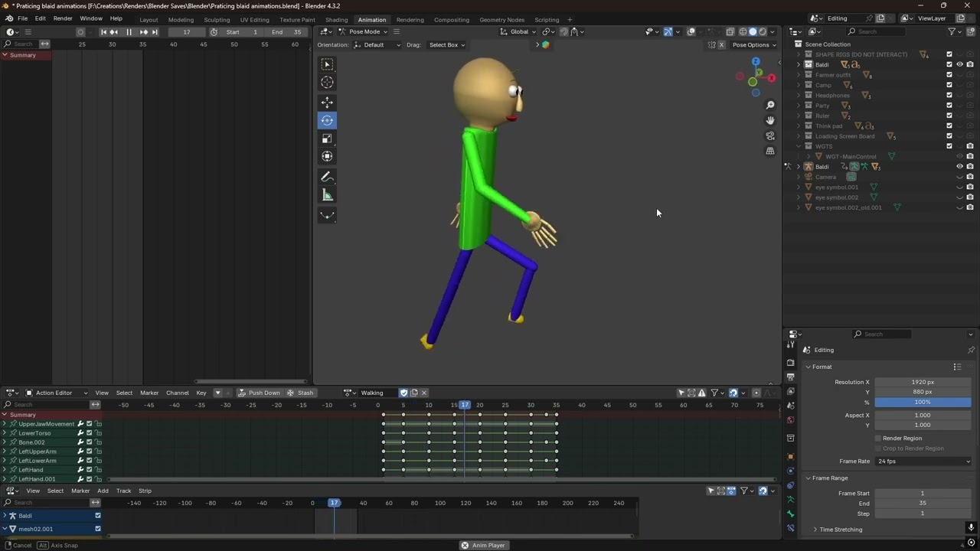980x551 pixels.
Task: Enable the Render Region checkbox
Action: click(x=878, y=439)
